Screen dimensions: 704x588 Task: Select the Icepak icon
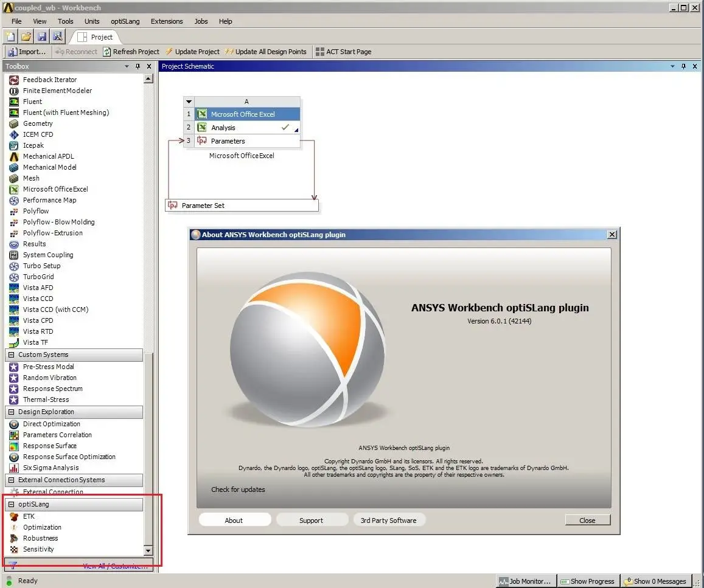click(14, 145)
